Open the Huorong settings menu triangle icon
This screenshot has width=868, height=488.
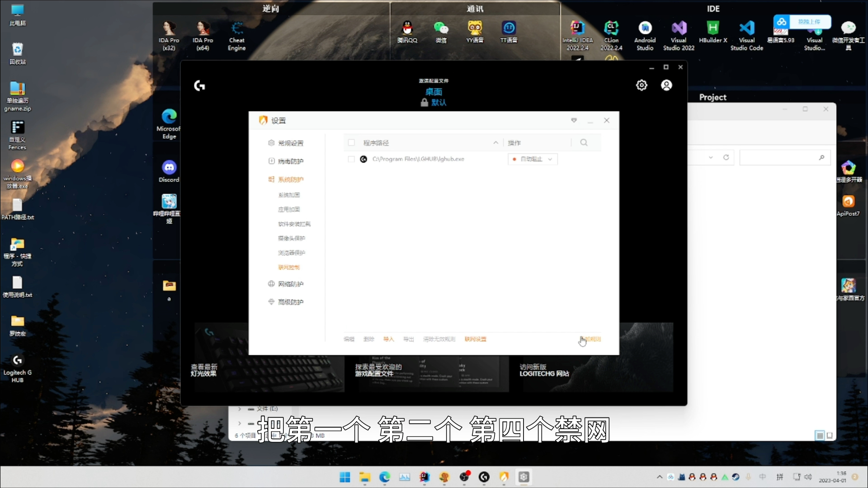[x=574, y=120]
